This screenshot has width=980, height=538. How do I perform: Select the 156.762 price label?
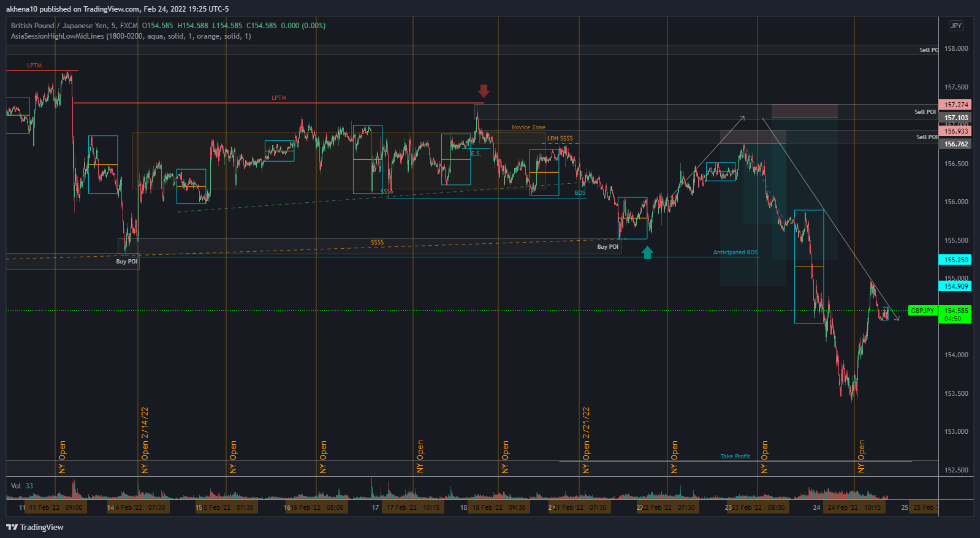pyautogui.click(x=955, y=144)
